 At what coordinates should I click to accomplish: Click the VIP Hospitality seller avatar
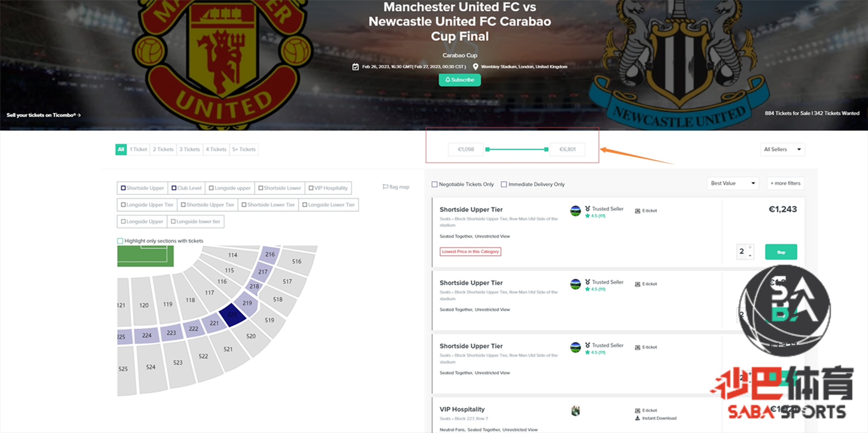coord(575,411)
